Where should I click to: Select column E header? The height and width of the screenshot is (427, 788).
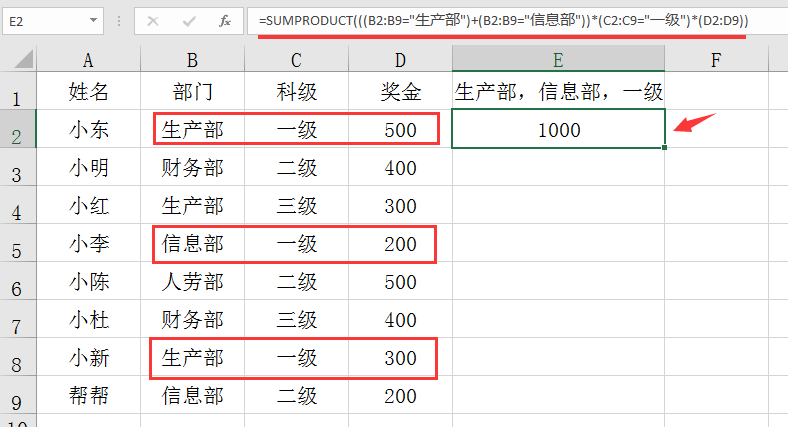(558, 59)
